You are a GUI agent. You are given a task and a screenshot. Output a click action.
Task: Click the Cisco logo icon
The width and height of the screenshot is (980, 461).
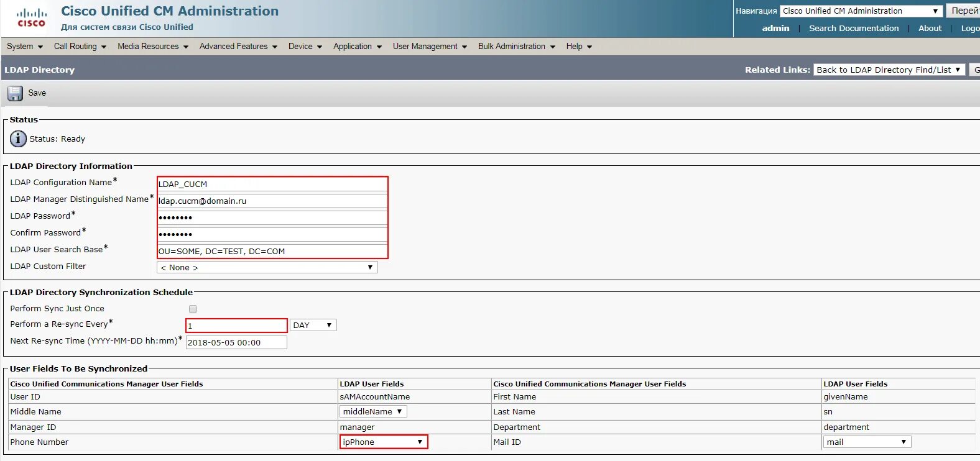(31, 18)
